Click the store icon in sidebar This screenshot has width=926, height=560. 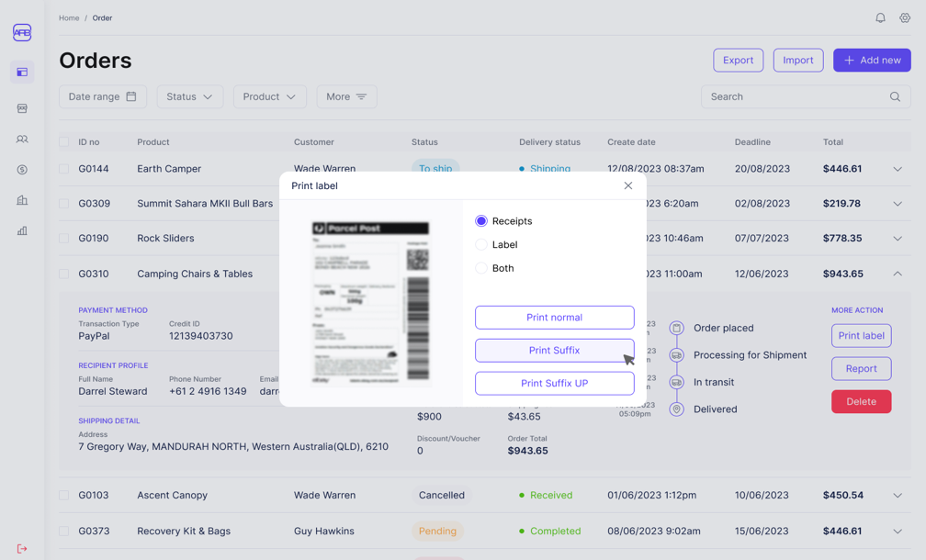[x=22, y=108]
